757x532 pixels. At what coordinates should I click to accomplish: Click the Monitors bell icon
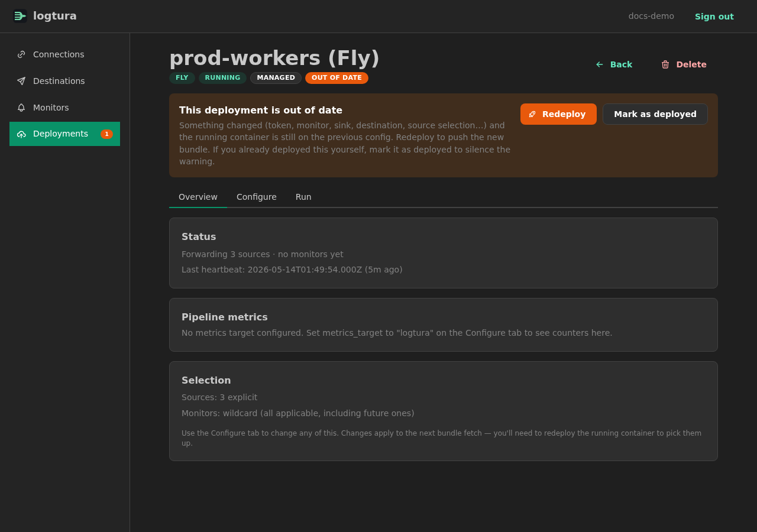coord(21,108)
